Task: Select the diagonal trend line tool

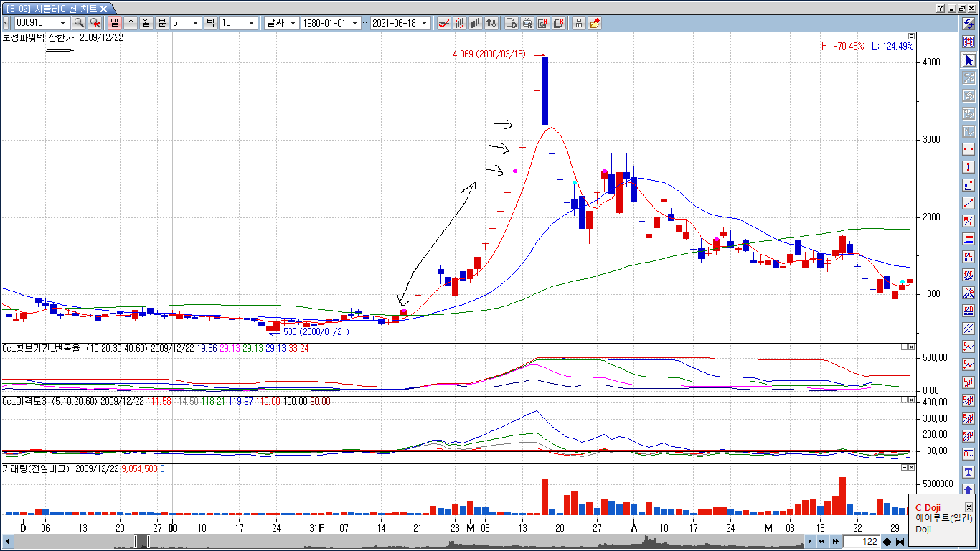Action: (x=969, y=203)
